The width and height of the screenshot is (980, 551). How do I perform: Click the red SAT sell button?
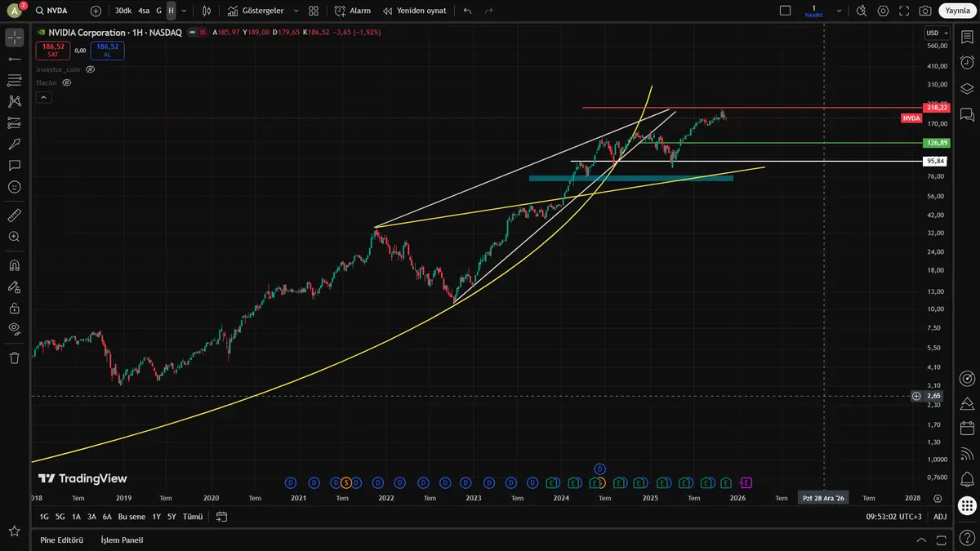(53, 50)
